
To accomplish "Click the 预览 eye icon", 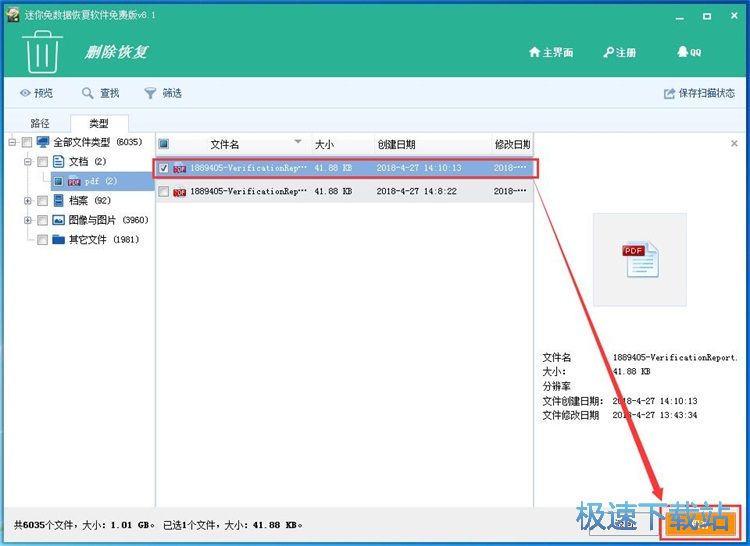I will [25, 93].
